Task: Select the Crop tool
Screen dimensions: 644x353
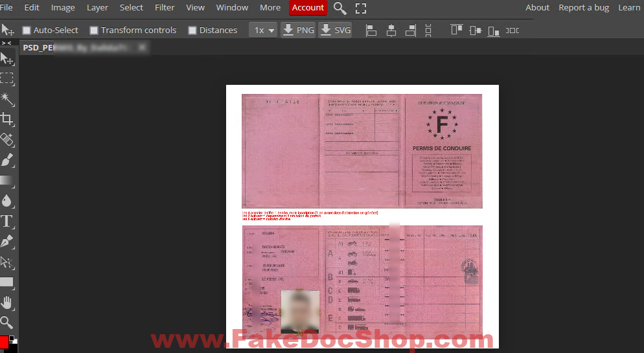Action: pyautogui.click(x=7, y=119)
